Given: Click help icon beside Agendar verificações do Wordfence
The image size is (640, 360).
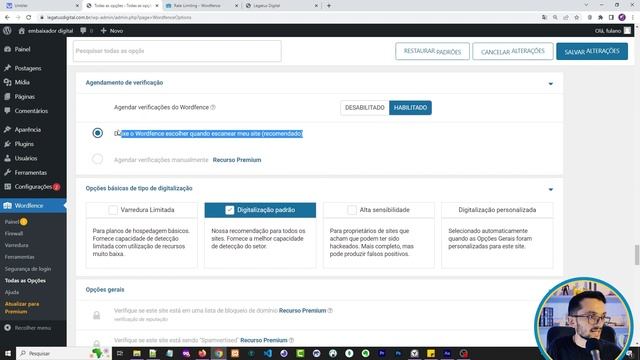Looking at the screenshot, I should click(213, 107).
